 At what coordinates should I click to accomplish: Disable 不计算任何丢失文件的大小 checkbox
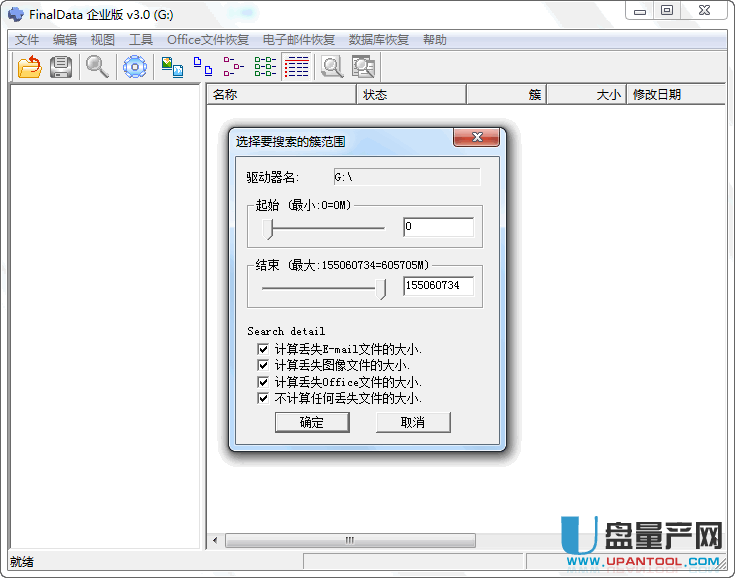tap(263, 398)
